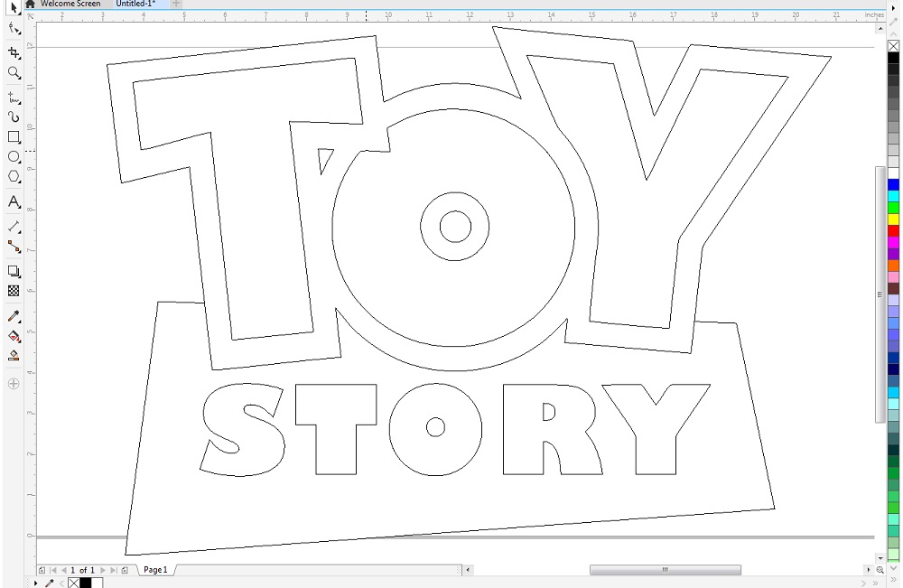Click zoom navigator icon at corner
This screenshot has width=903, height=588.
pos(880,570)
